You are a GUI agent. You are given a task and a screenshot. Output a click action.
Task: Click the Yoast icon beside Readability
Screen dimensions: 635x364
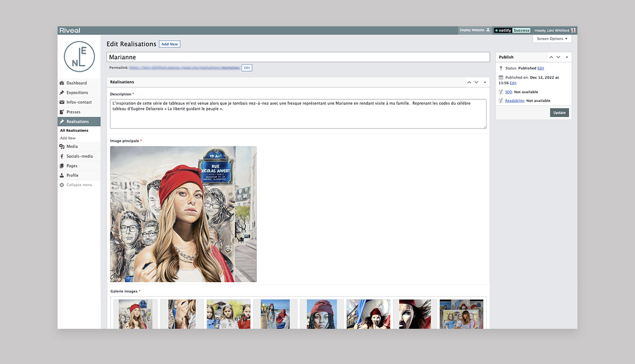pyautogui.click(x=501, y=101)
